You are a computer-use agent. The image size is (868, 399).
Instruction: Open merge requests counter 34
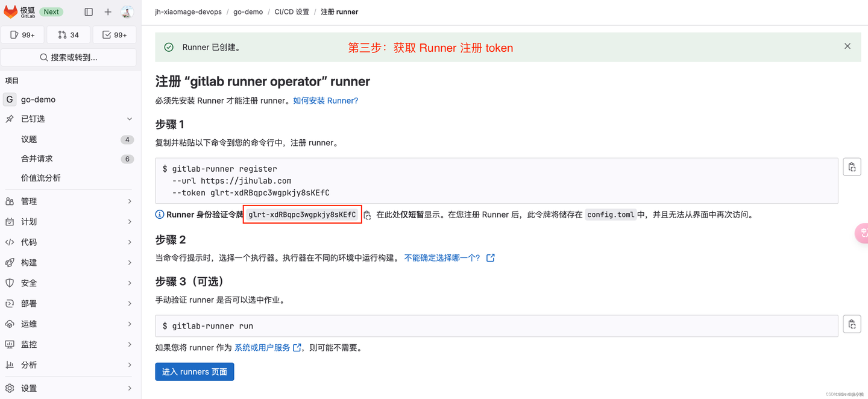[69, 35]
